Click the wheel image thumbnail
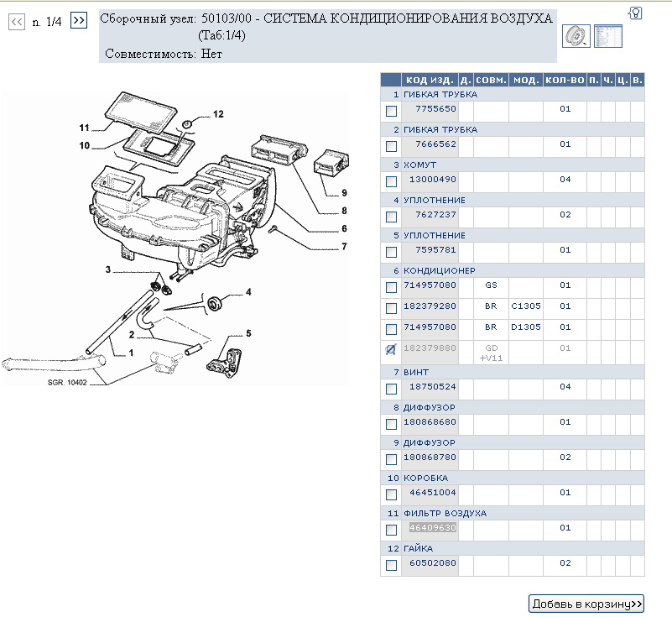The height and width of the screenshot is (617, 672). 576,35
